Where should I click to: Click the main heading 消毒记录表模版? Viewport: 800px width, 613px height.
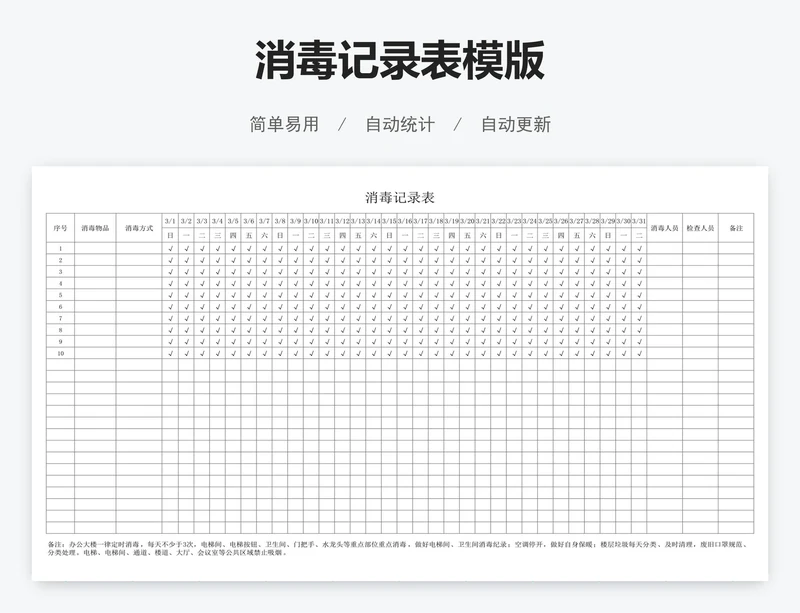400,60
